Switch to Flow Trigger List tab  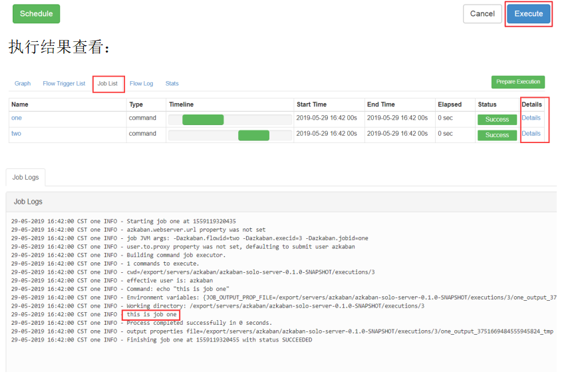click(64, 83)
